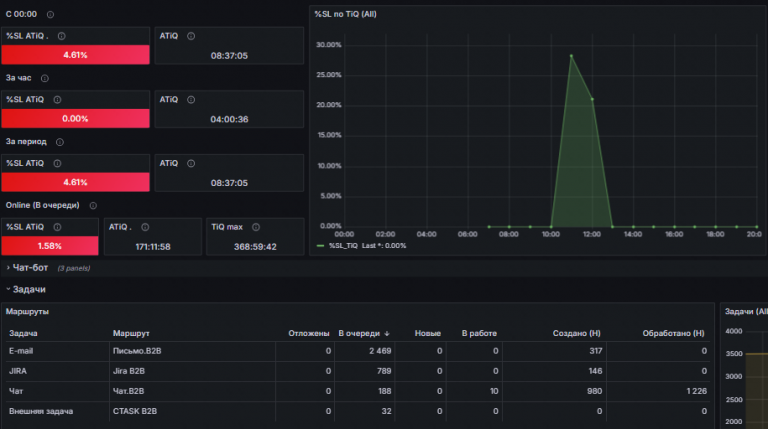Image resolution: width=768 pixels, height=429 pixels.
Task: Click the chart data point at 12:00
Action: click(592, 99)
